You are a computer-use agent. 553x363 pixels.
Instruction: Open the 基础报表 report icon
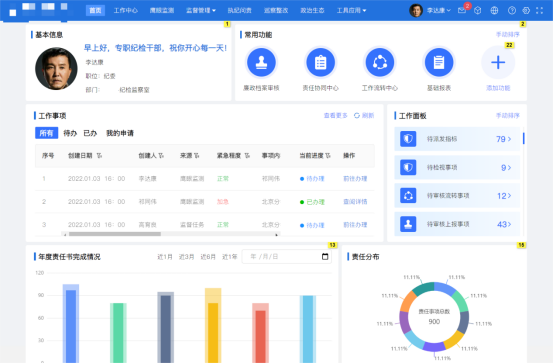pyautogui.click(x=439, y=63)
